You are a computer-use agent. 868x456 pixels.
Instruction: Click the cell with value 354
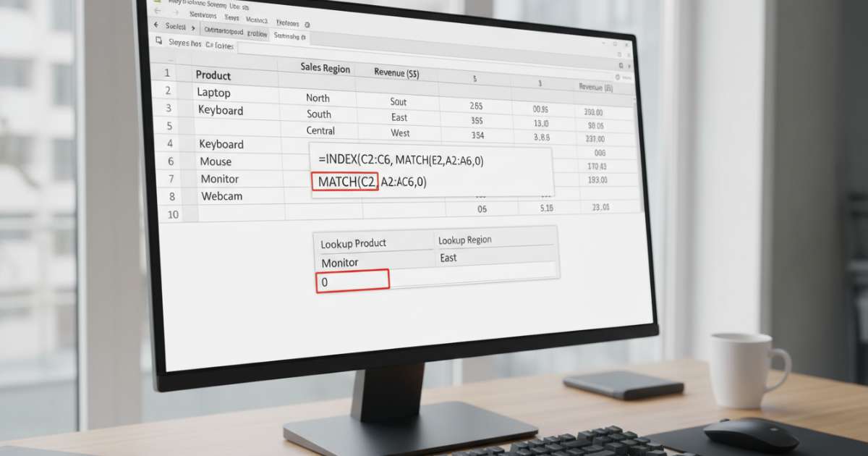[x=477, y=135]
